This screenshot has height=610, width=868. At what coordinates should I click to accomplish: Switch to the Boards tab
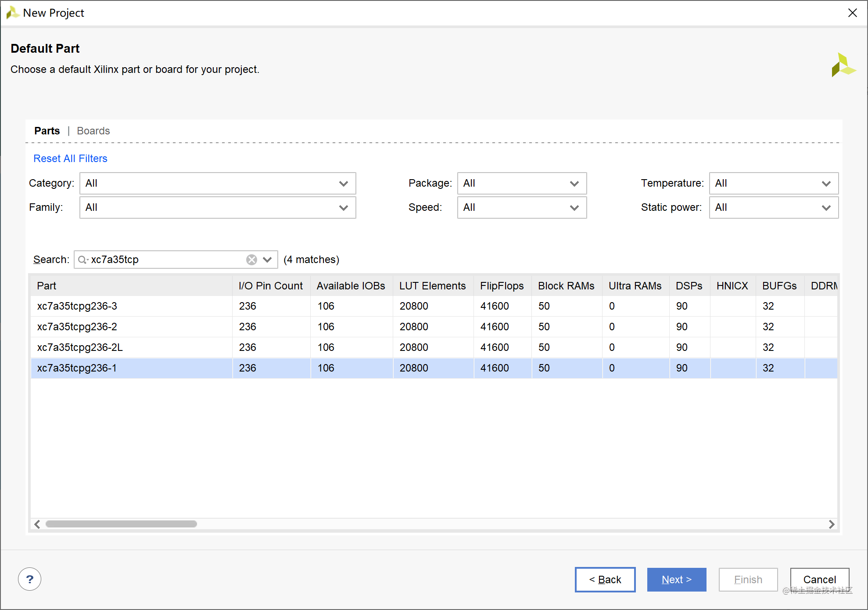point(93,131)
